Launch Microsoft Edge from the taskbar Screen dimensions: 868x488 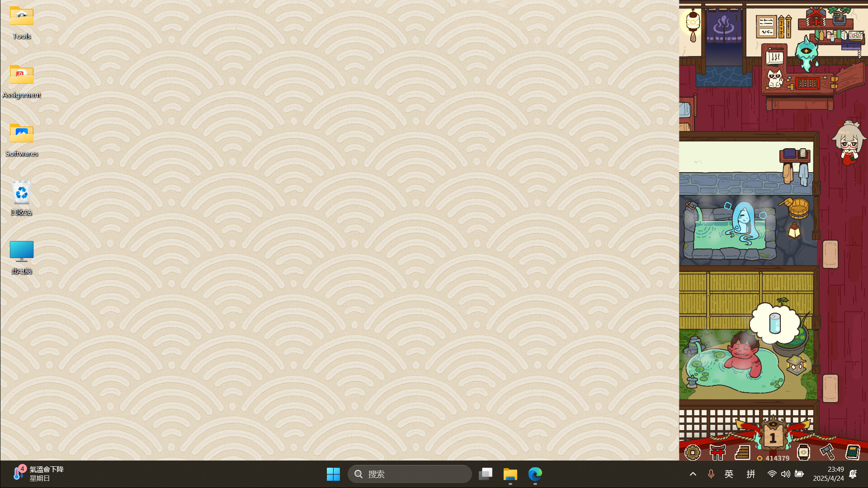[x=534, y=474]
